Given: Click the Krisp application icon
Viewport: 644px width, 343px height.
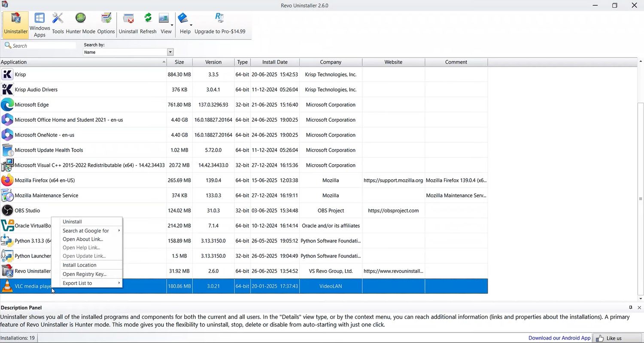Looking at the screenshot, I should 7,74.
